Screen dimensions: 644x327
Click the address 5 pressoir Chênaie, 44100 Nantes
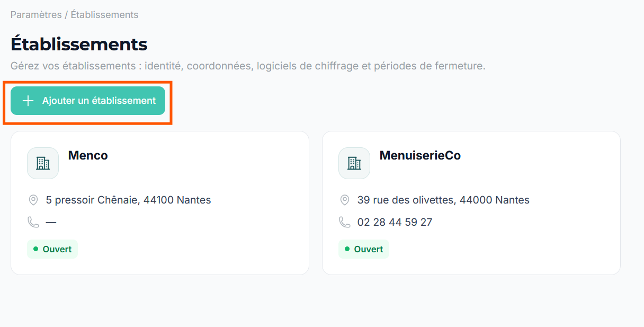(x=129, y=200)
